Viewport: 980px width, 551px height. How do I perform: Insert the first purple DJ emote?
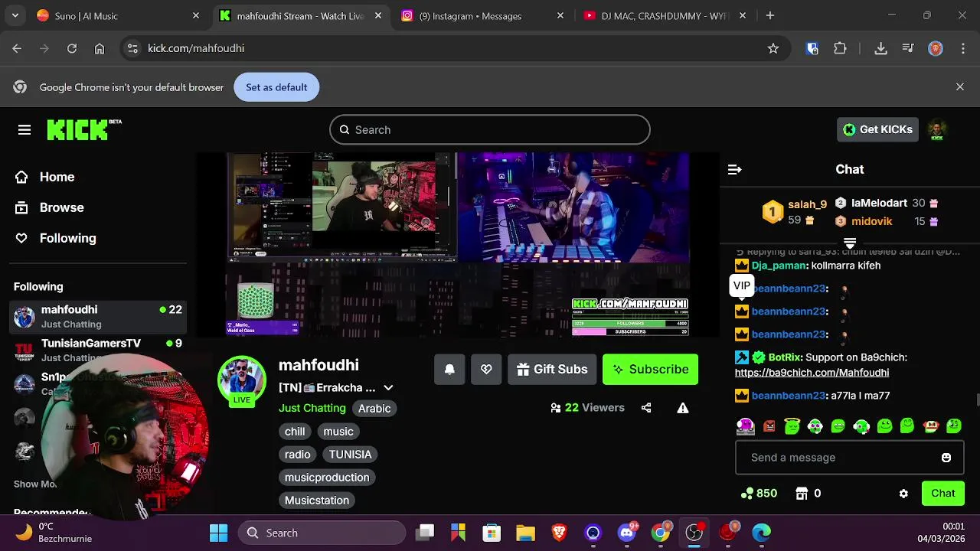746,425
